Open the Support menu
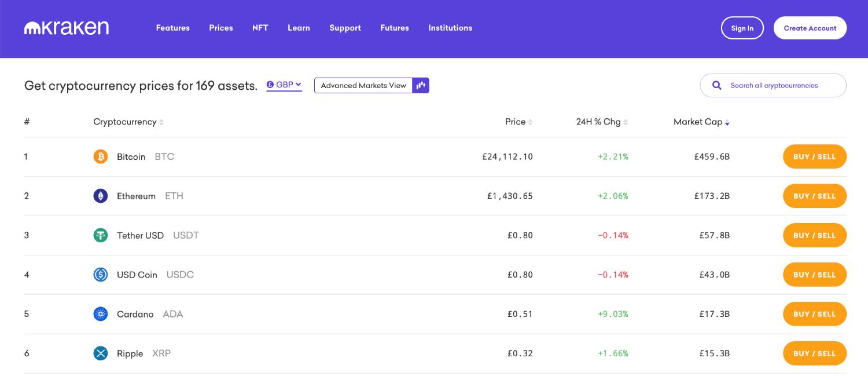Image resolution: width=868 pixels, height=376 pixels. [x=345, y=28]
